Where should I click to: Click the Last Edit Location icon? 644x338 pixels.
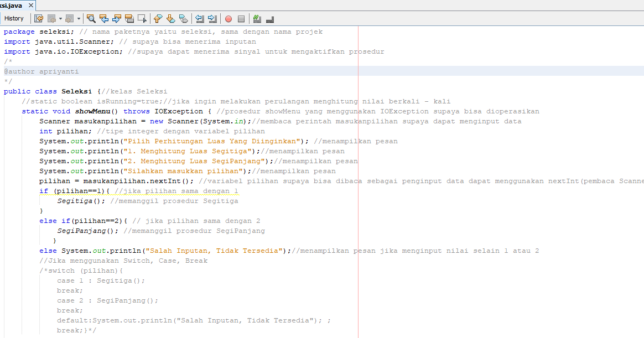pos(39,18)
